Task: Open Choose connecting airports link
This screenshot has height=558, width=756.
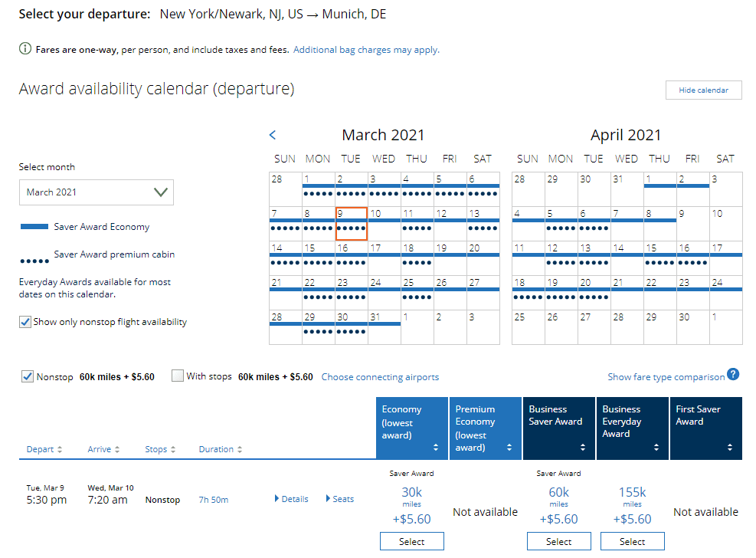Action: pos(380,376)
